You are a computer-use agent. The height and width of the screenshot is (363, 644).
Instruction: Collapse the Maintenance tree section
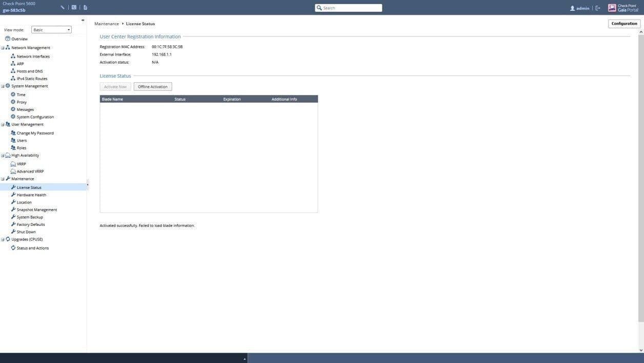[x=3, y=179]
